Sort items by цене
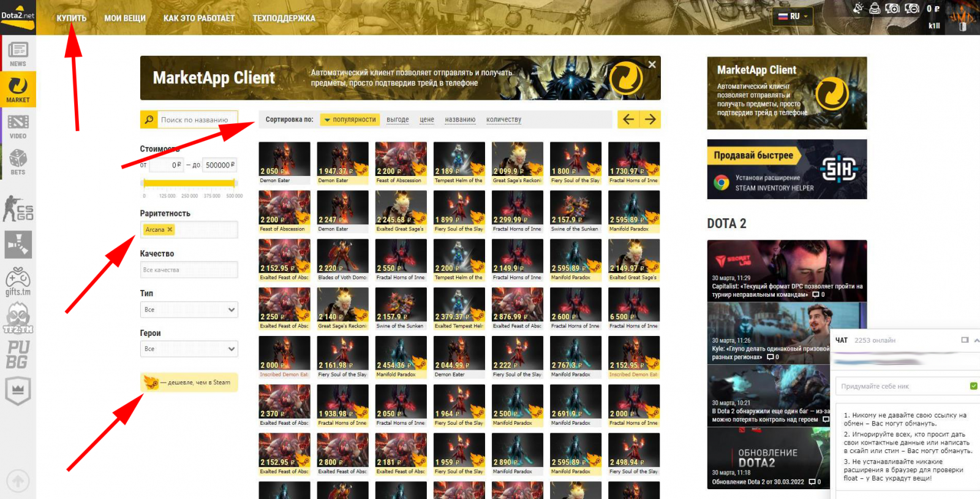The image size is (980, 499). pyautogui.click(x=426, y=120)
